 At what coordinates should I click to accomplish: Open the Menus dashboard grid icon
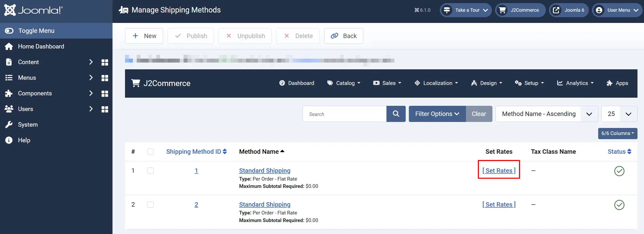pyautogui.click(x=105, y=78)
